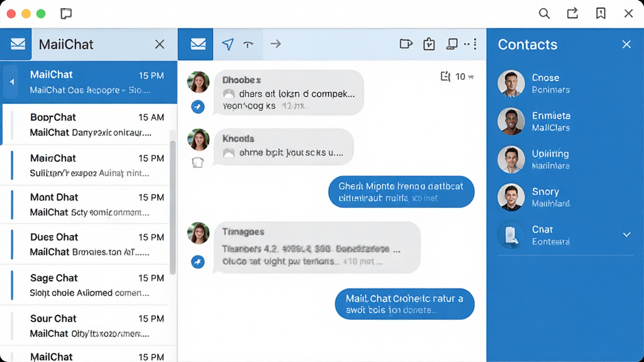
Task: Open the Sage Chat conversation
Action: [85, 285]
